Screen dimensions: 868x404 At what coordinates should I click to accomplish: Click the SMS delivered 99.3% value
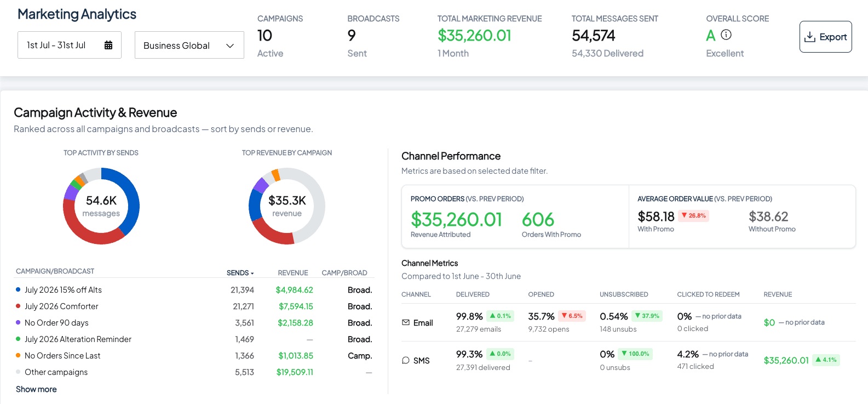[x=469, y=354]
